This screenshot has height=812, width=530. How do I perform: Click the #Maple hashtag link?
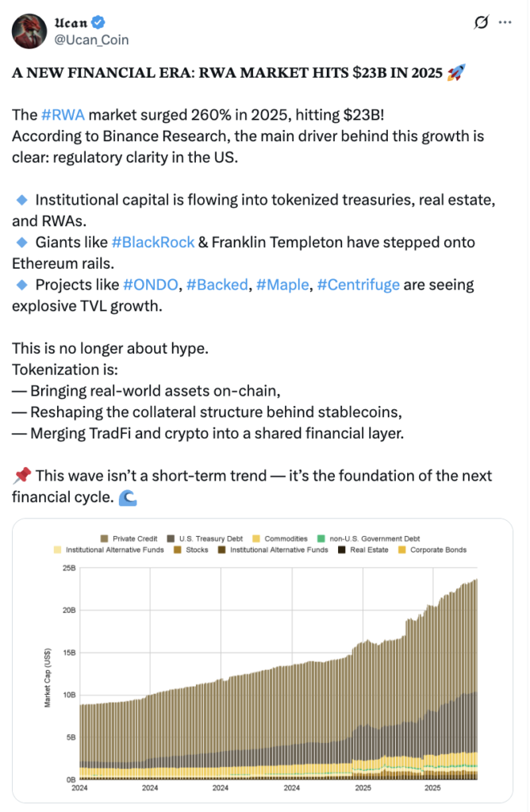[x=279, y=284]
